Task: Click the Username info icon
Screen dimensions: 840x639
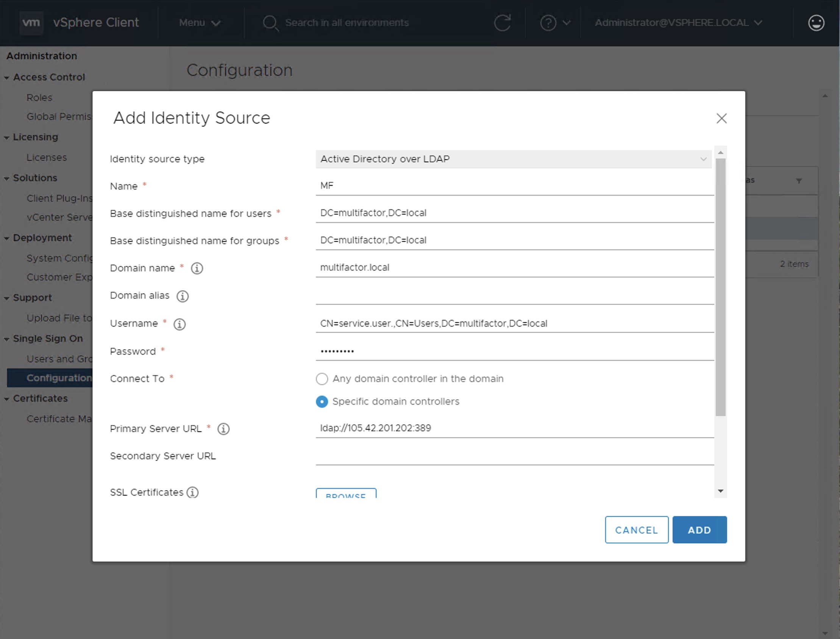Action: coord(179,324)
